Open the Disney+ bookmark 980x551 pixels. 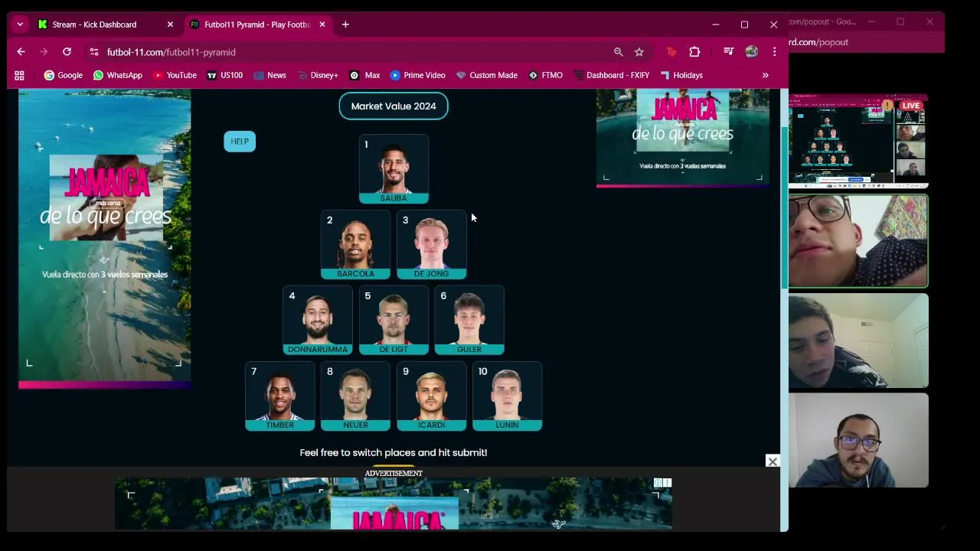[318, 75]
